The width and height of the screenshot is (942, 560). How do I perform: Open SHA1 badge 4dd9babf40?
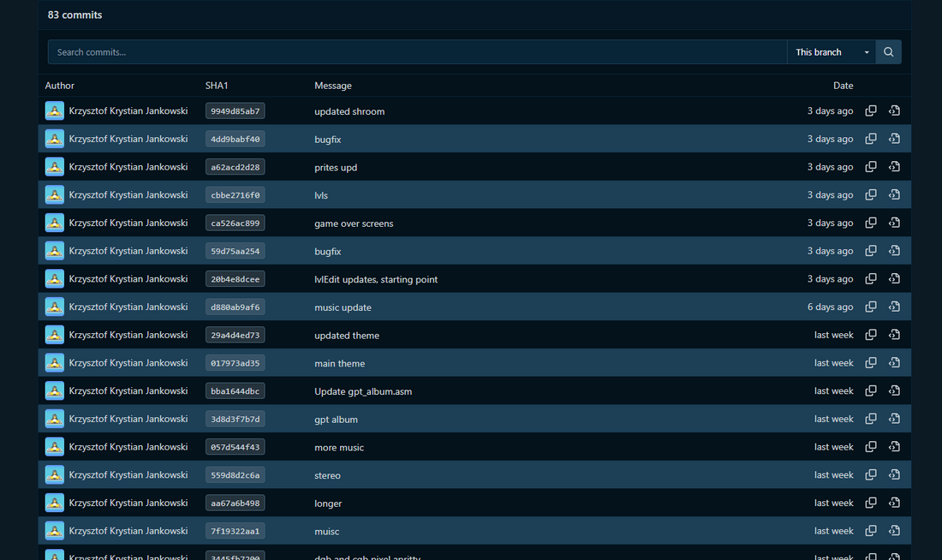[235, 139]
